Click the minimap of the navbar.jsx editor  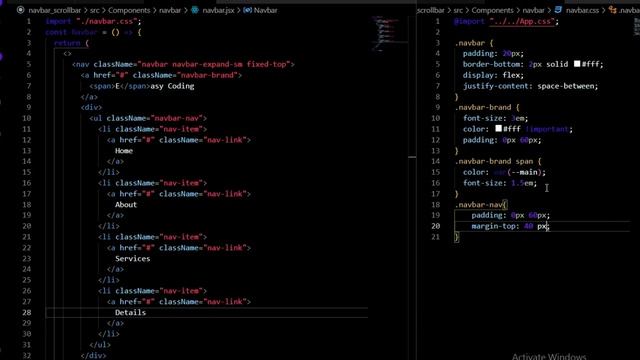(386, 34)
